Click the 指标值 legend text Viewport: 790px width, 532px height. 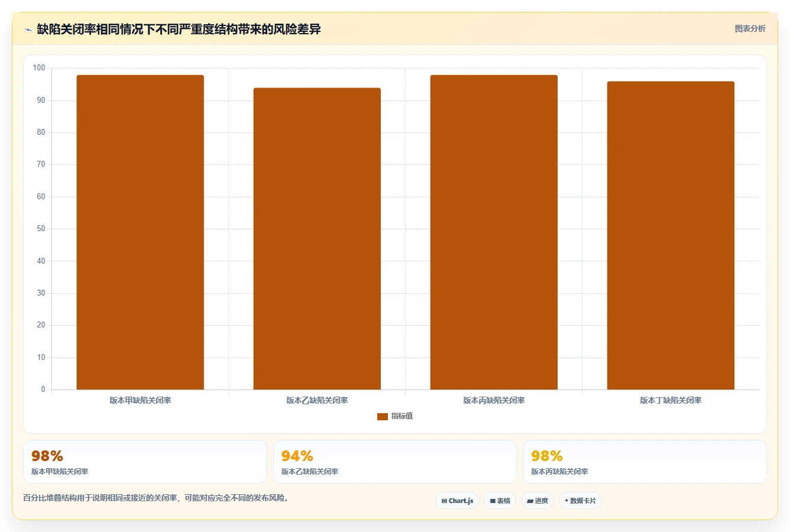point(402,416)
